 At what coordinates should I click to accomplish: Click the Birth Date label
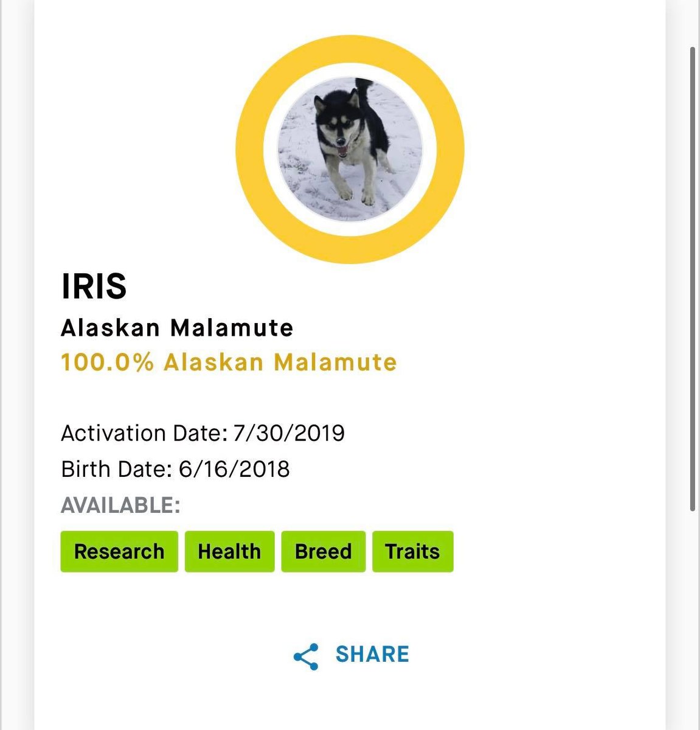[x=117, y=469]
